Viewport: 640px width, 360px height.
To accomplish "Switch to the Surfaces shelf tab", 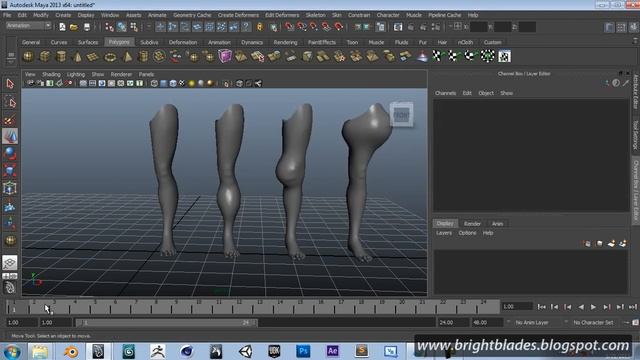I will click(88, 42).
